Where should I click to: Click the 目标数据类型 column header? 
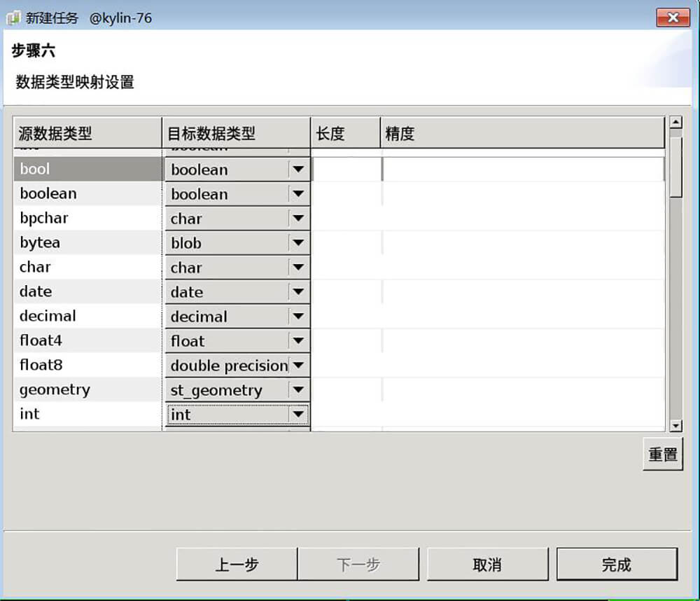pyautogui.click(x=236, y=133)
